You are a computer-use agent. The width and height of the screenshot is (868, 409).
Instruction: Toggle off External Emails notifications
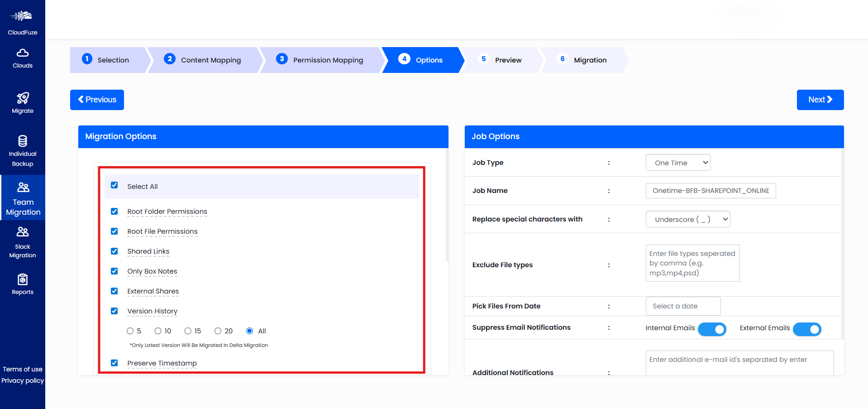click(807, 329)
